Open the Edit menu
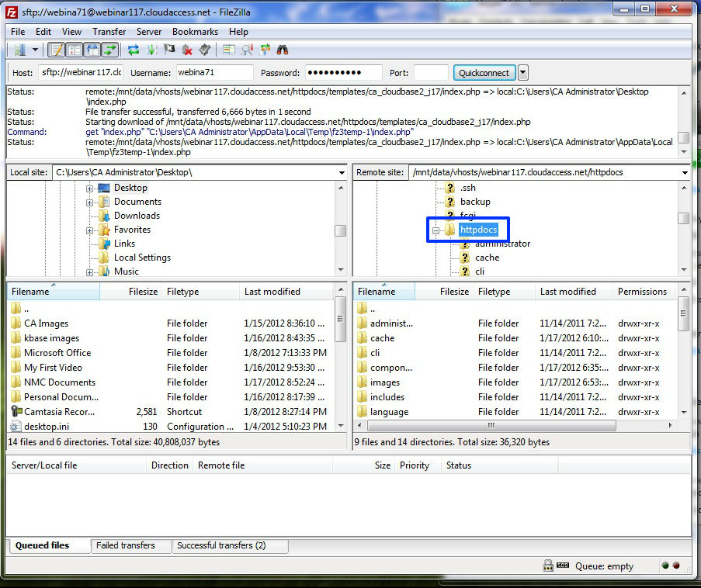The height and width of the screenshot is (588, 701). [43, 32]
